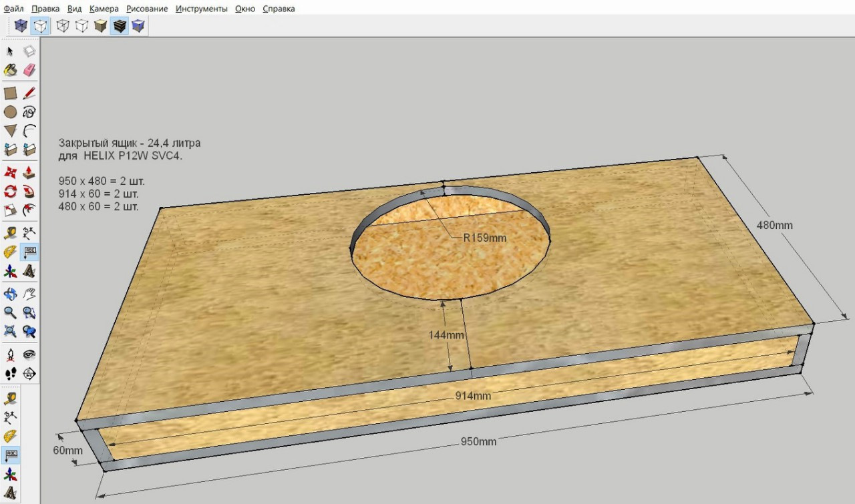Click the text 'Закрытый ящик - 24,4 литра'
Screen dimensions: 855x504
pyautogui.click(x=130, y=143)
